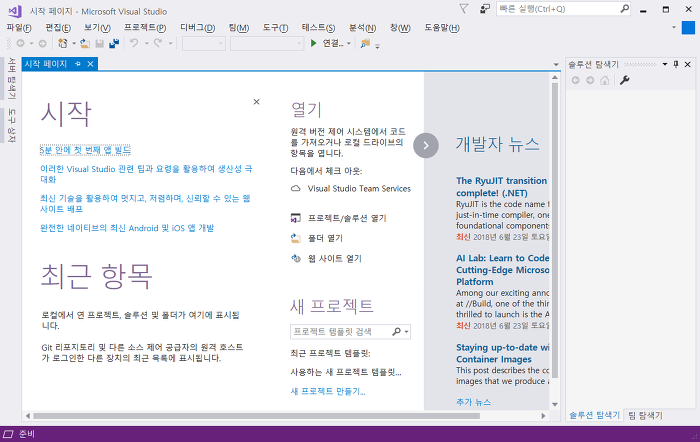Click the navigate forward toolbar arrow
The height and width of the screenshot is (442, 700).
[42, 43]
